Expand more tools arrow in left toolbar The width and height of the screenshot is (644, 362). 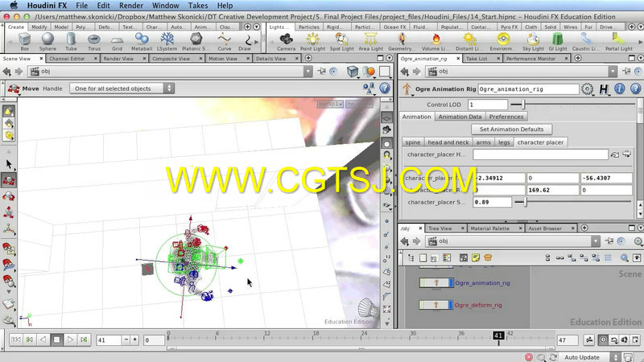9,292
